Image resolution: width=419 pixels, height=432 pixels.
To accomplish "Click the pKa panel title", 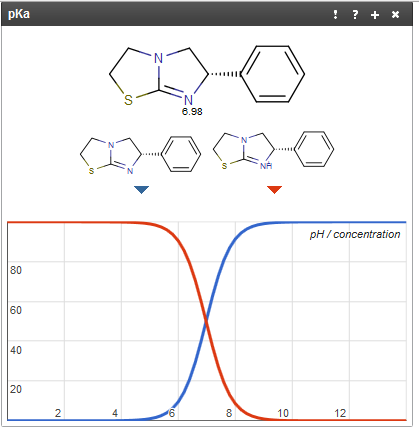I will 19,14.
